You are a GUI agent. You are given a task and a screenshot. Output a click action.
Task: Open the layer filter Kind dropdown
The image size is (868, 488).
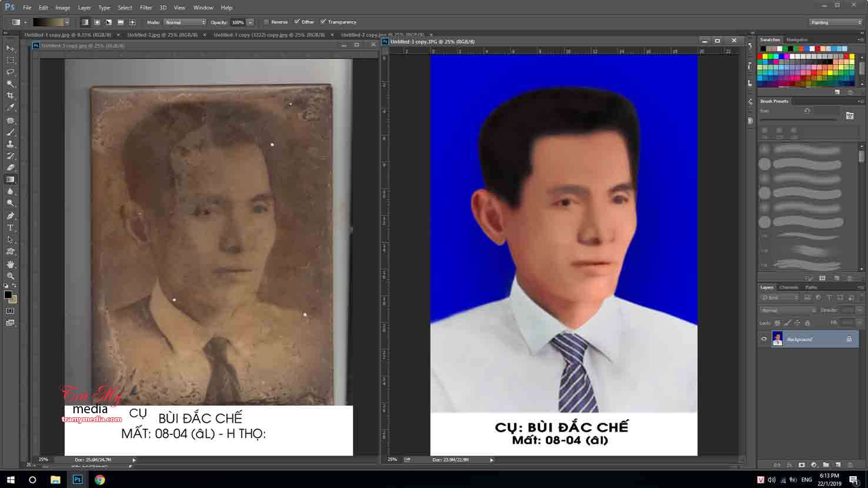[780, 298]
